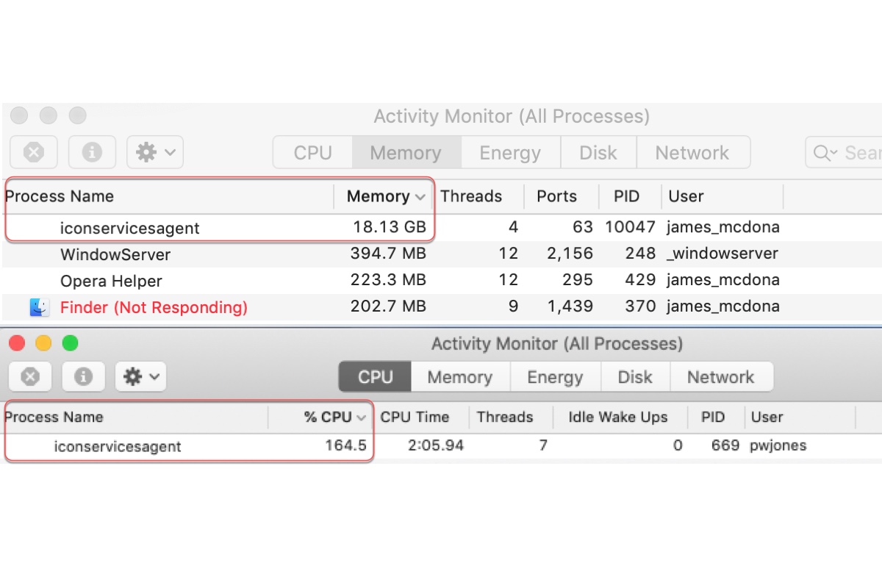Select the WindowServer process row
The width and height of the screenshot is (882, 588).
tap(441, 254)
